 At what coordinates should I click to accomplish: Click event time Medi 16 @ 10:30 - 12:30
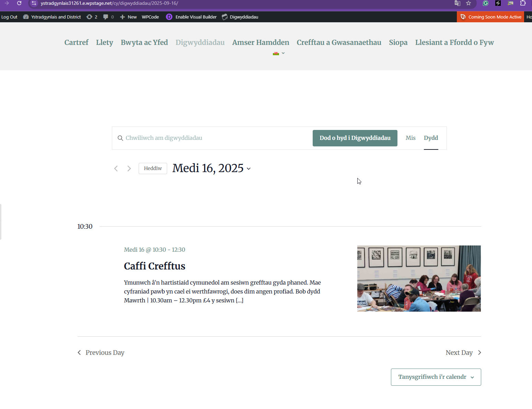154,250
